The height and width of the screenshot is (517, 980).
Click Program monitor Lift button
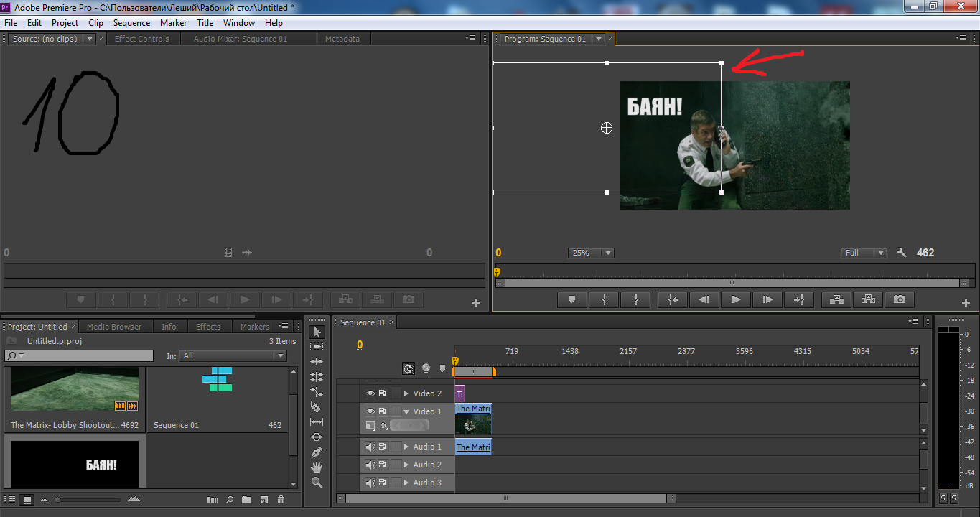[x=836, y=299]
